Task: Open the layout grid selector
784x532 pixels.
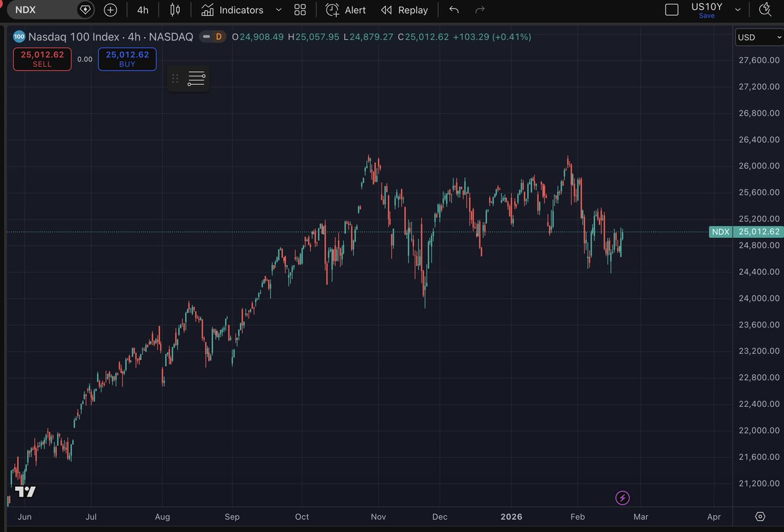Action: click(300, 10)
